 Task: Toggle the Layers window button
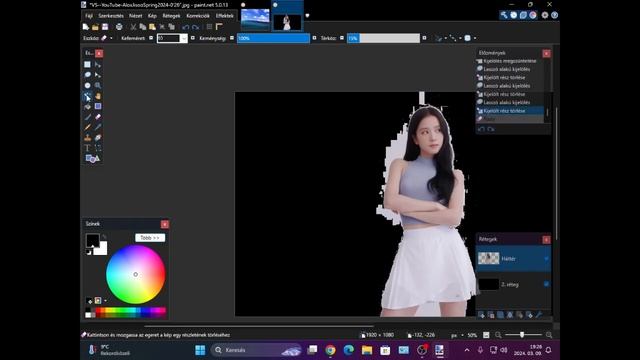tap(523, 15)
